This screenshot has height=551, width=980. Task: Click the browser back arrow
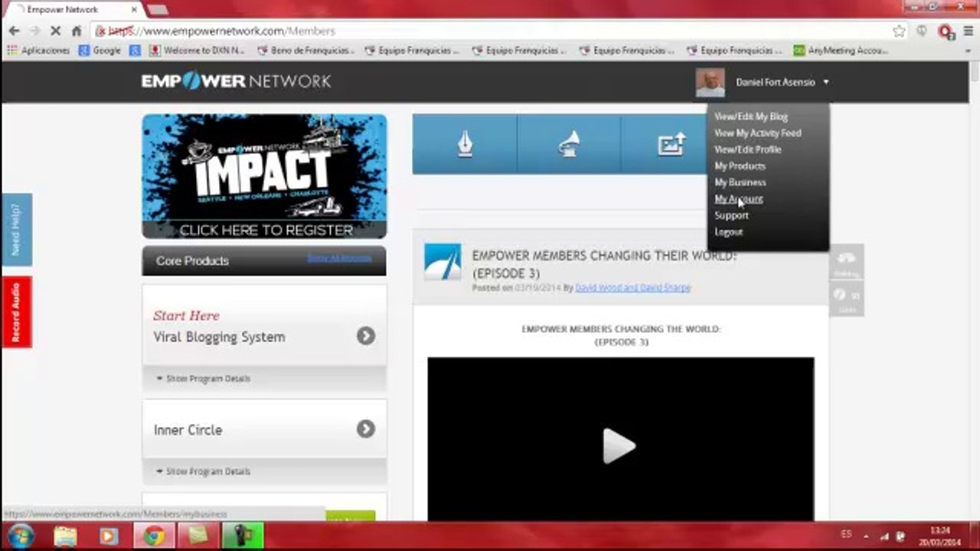tap(14, 31)
